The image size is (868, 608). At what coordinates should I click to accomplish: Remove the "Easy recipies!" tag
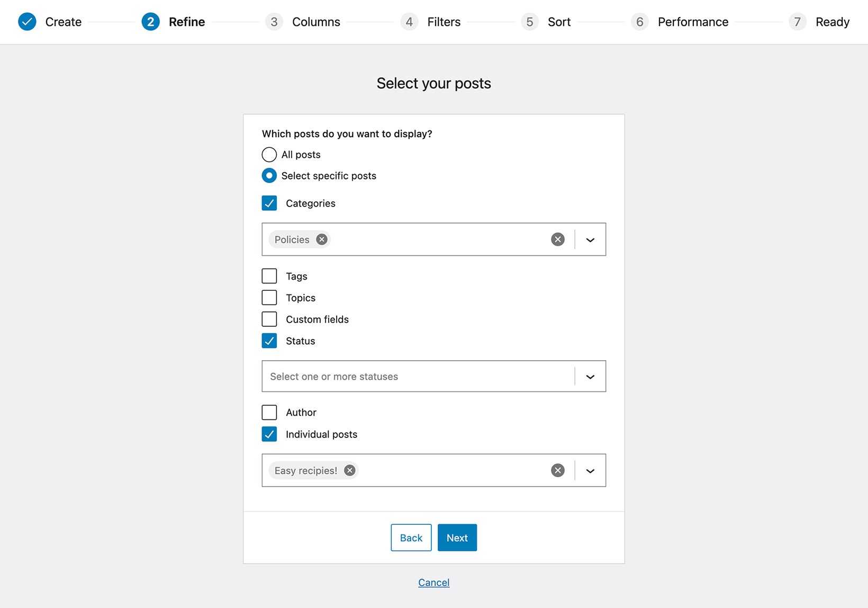click(x=349, y=470)
